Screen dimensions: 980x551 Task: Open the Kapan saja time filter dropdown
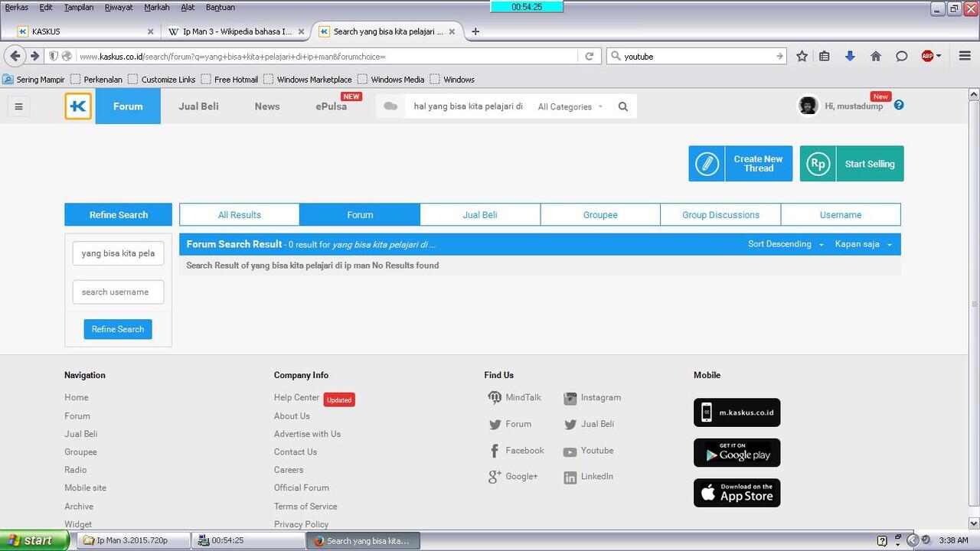tap(863, 244)
